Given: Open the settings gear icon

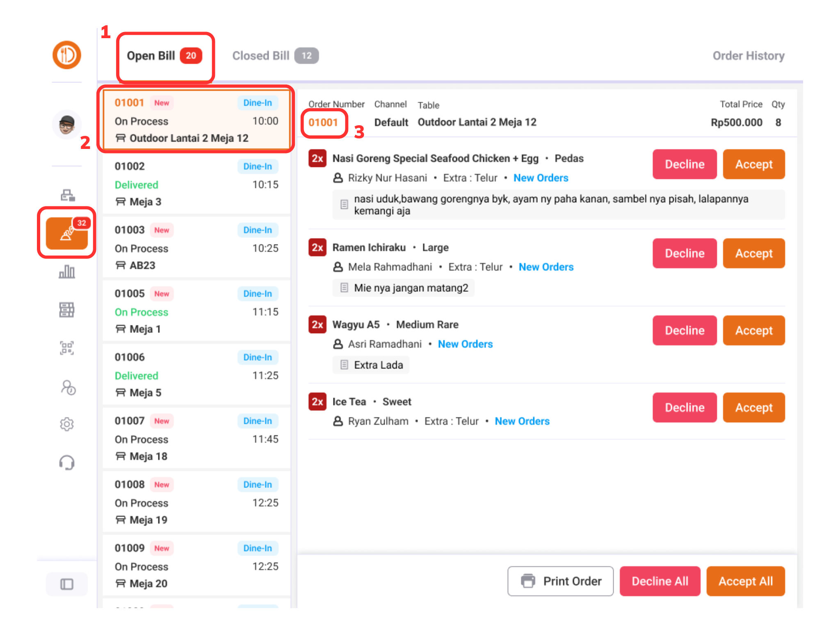Looking at the screenshot, I should click(x=67, y=424).
